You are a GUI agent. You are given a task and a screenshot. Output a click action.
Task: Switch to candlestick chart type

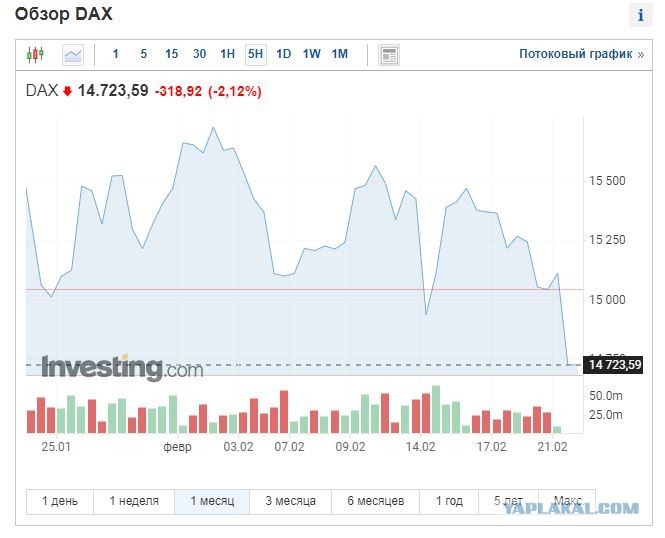pos(35,55)
